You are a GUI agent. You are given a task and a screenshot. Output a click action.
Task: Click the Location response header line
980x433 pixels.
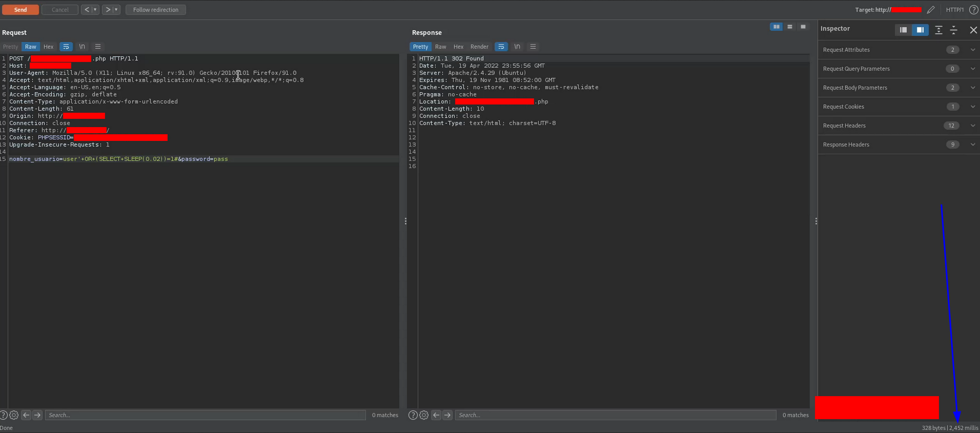click(484, 102)
